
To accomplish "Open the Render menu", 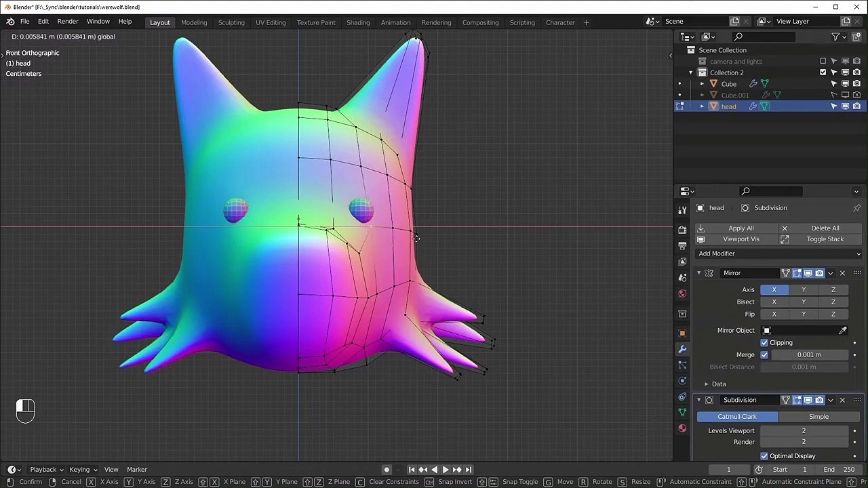I will point(68,22).
